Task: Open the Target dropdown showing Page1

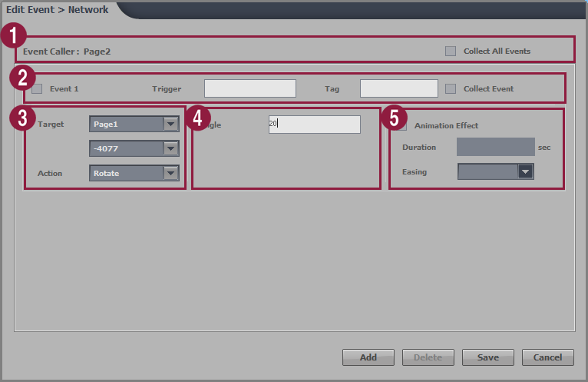Action: pyautogui.click(x=134, y=124)
